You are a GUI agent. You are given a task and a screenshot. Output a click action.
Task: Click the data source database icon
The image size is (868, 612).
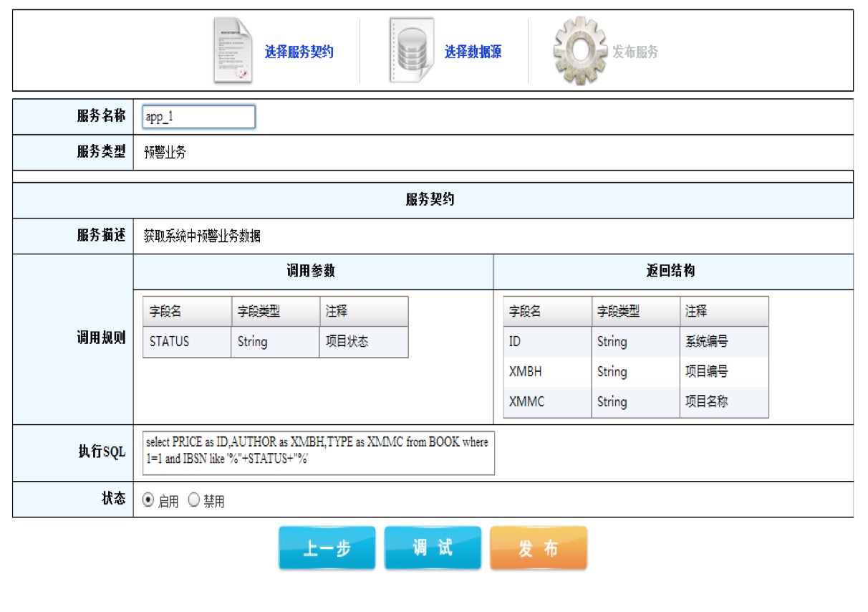[411, 51]
